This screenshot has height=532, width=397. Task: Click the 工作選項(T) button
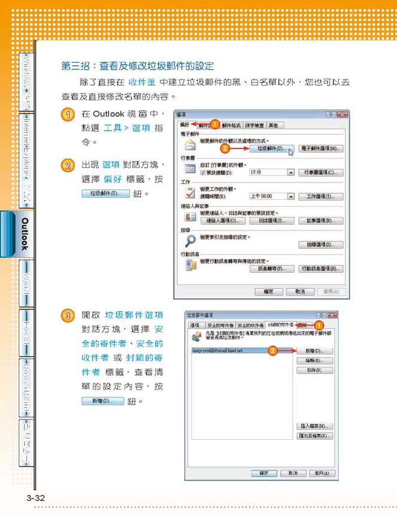[x=320, y=196]
